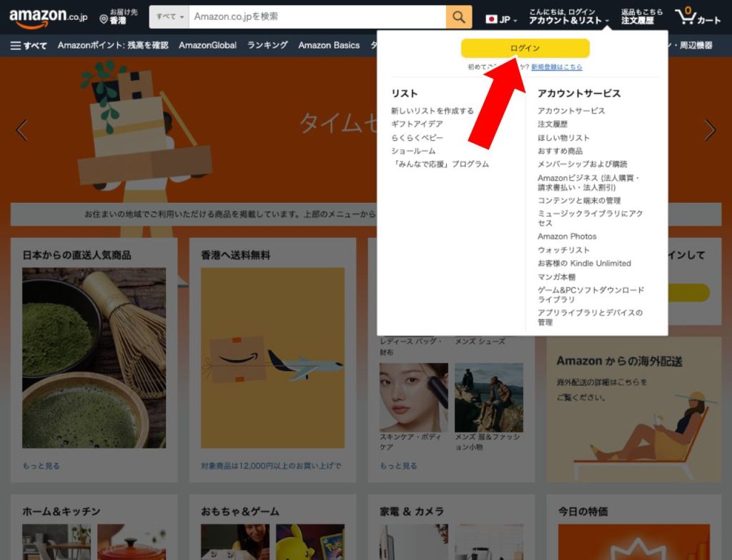Screen dimensions: 732x560
Task: Click the orange search magnifier button
Action: 459,17
